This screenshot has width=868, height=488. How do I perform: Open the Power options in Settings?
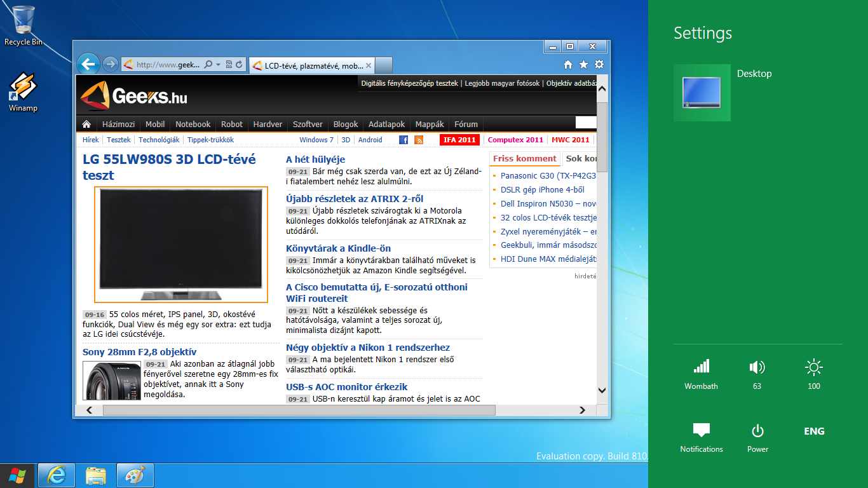(x=757, y=438)
